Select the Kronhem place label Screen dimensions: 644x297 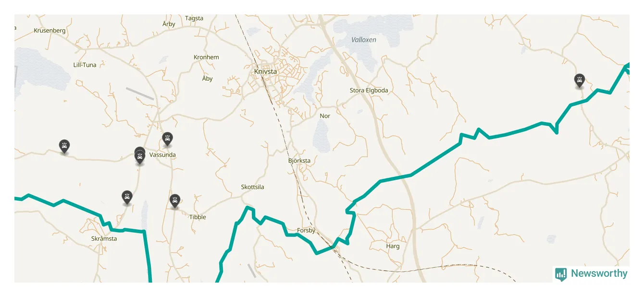pyautogui.click(x=206, y=57)
